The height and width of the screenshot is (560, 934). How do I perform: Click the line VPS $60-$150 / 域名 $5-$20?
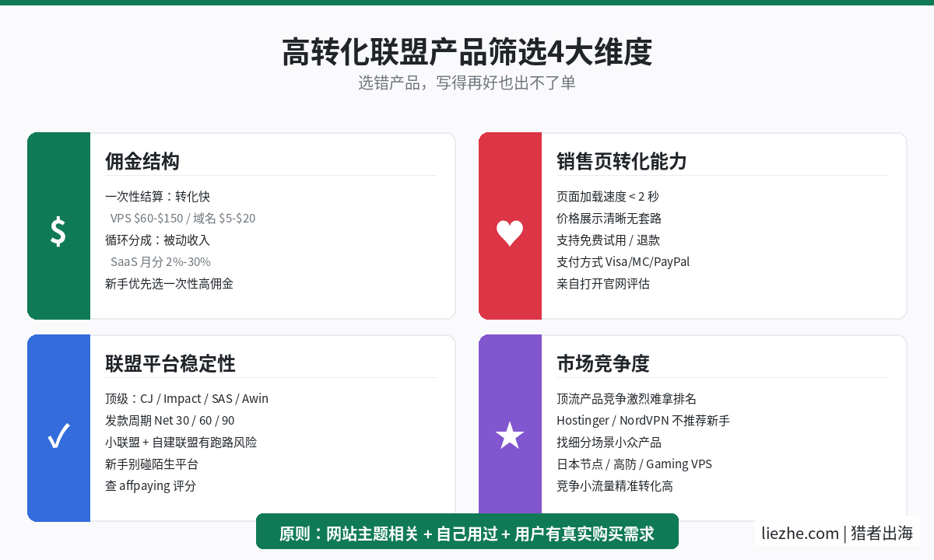click(x=183, y=219)
